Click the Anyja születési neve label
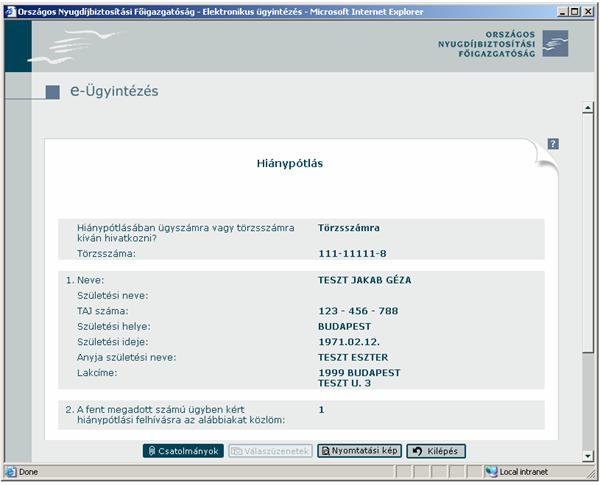Image resolution: width=600 pixels, height=485 pixels. [127, 358]
